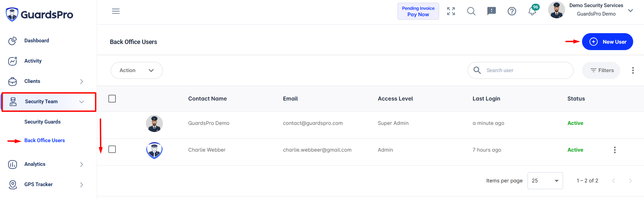644x199 pixels.
Task: Sort by Contact Name column header
Action: (x=208, y=99)
